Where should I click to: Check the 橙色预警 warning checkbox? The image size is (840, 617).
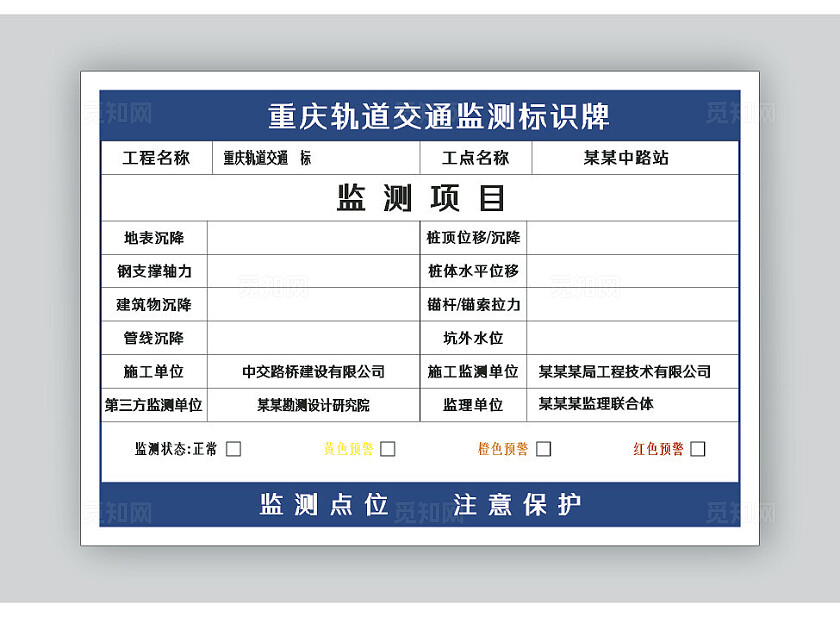543,448
